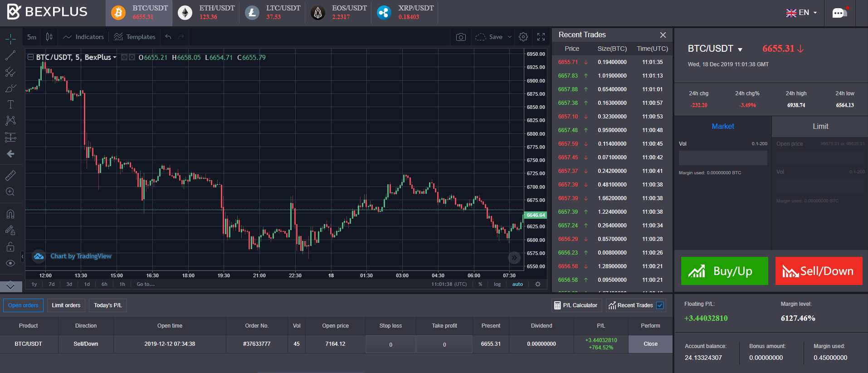Screen dimensions: 868x373
Task: Enter fullscreen chart mode
Action: 541,37
